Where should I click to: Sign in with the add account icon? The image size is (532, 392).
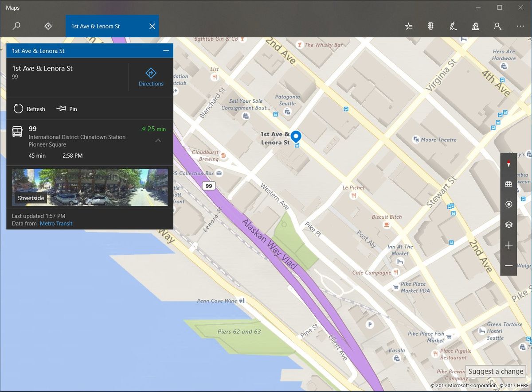(x=498, y=26)
